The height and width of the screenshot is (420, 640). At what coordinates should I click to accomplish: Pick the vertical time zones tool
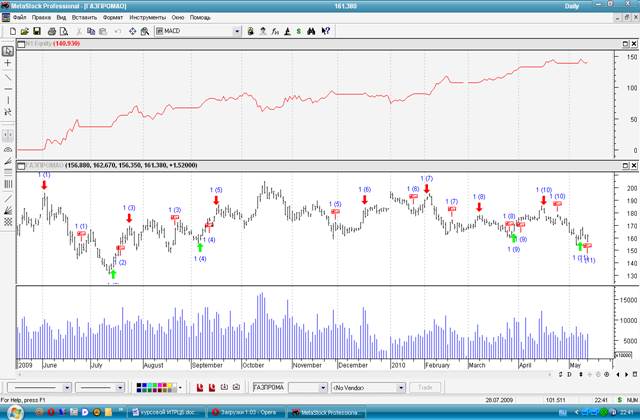coord(8,184)
